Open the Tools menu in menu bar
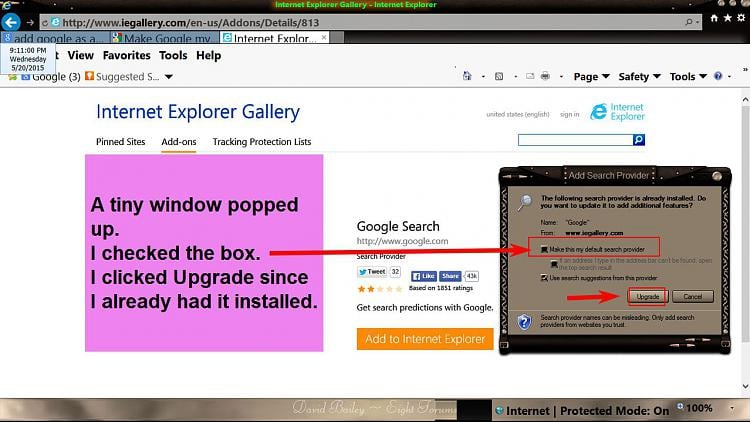The height and width of the screenshot is (422, 750). tap(173, 56)
